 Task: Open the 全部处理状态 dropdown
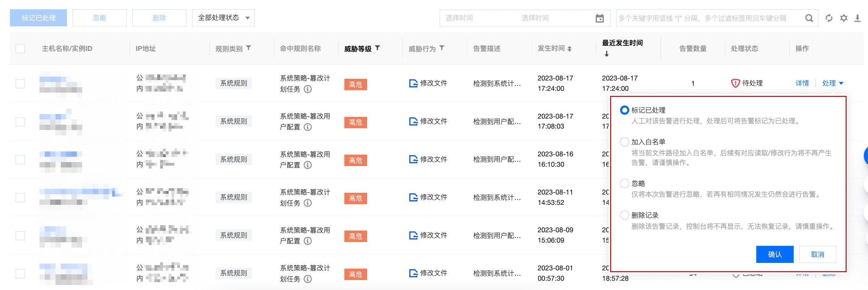[223, 18]
